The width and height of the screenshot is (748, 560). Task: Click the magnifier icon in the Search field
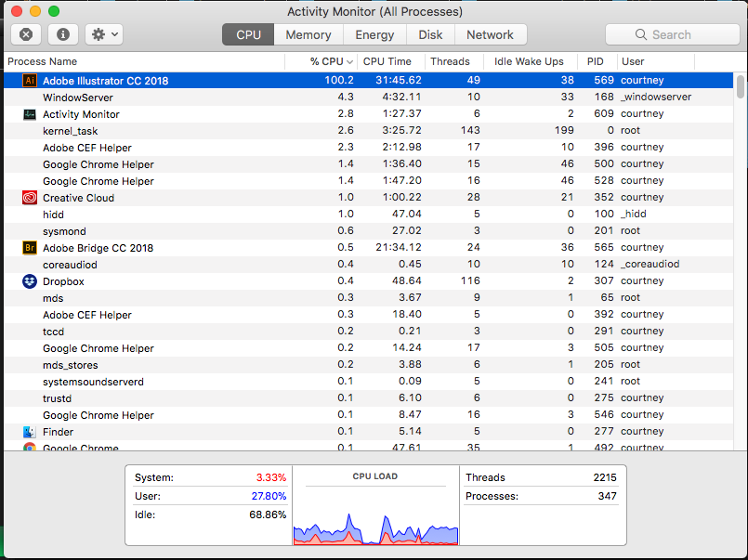point(641,34)
